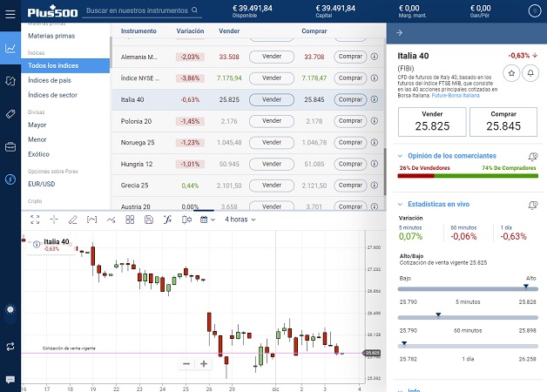Save the chart with disk icon

pos(149,220)
